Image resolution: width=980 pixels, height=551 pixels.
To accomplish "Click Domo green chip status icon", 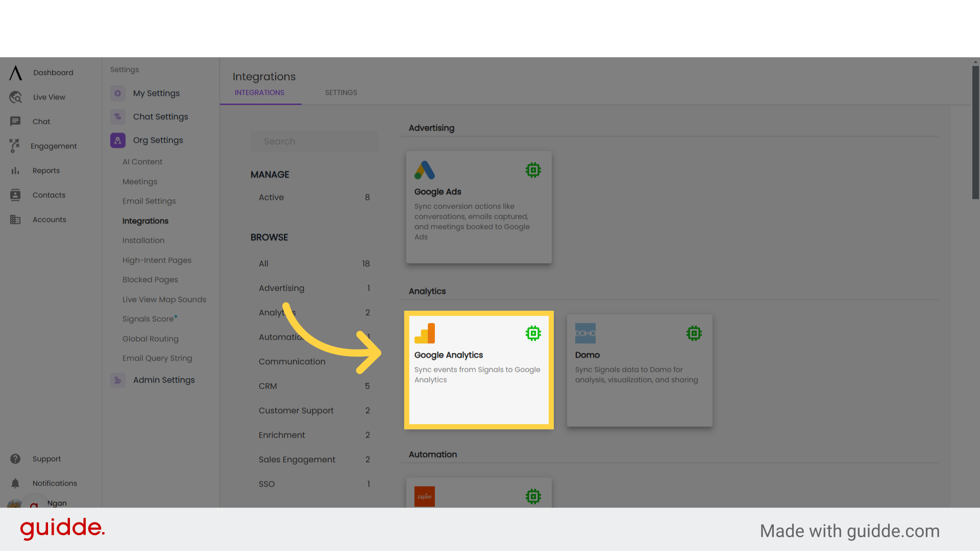I will click(x=694, y=333).
